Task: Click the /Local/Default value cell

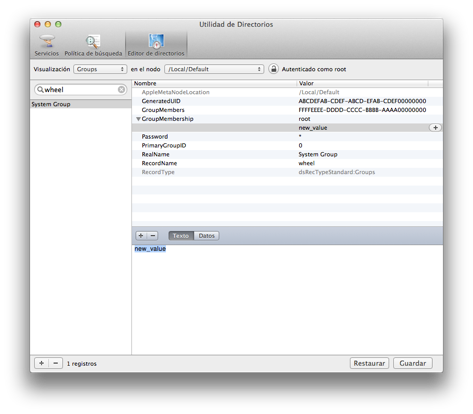Action: pyautogui.click(x=319, y=92)
